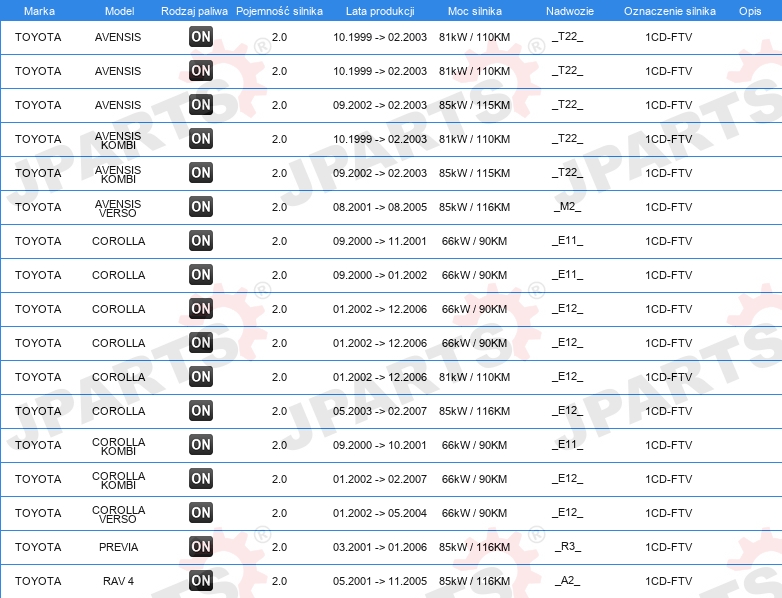Click the date range 08.2001 -> 08.2005
This screenshot has width=782, height=598.
click(380, 207)
